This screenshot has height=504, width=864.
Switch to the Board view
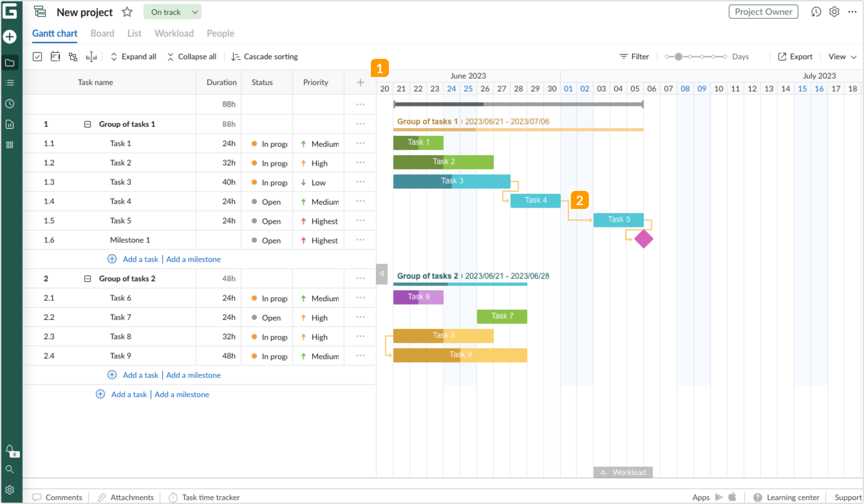[x=103, y=33]
